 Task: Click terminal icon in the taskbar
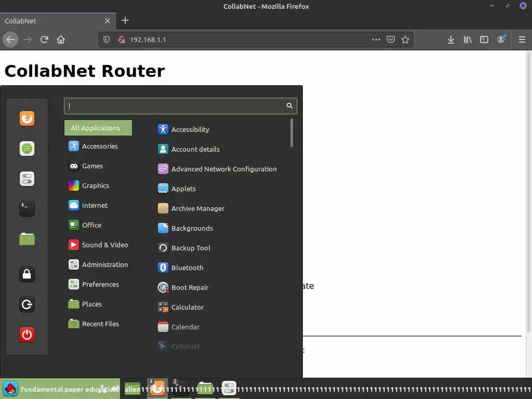[x=181, y=389]
